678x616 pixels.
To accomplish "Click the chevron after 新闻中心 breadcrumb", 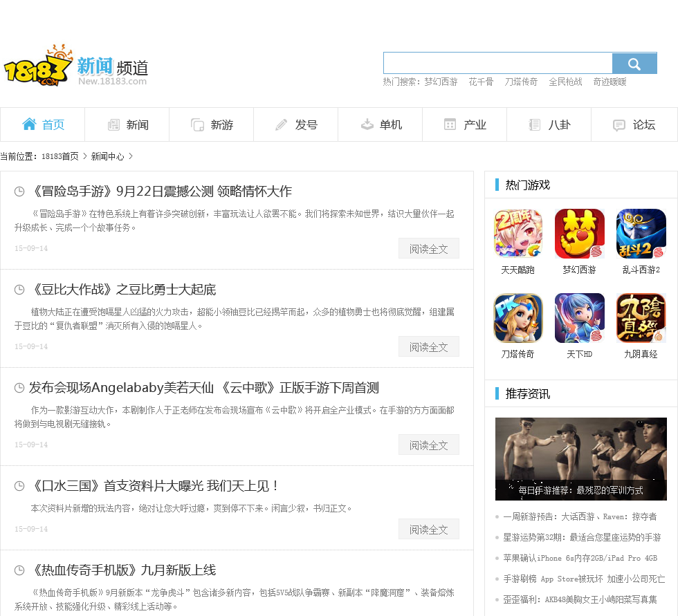I will click(131, 156).
